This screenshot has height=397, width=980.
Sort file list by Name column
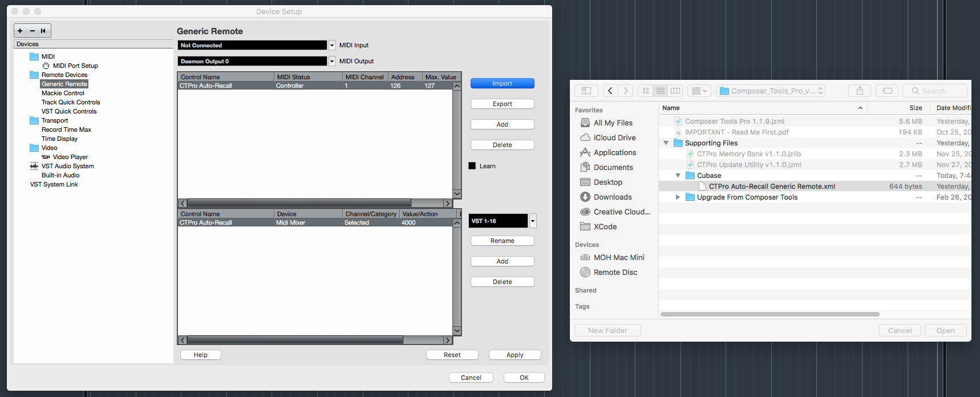pos(763,108)
